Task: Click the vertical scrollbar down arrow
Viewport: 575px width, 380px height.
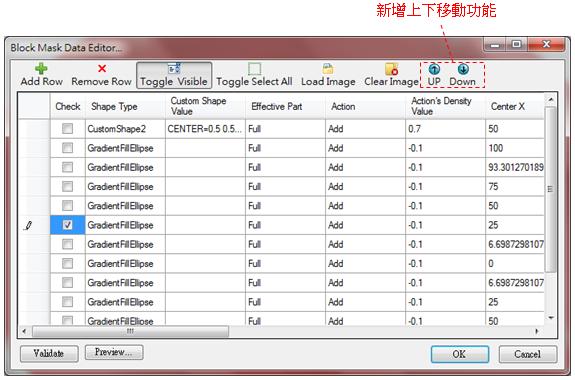Action: 550,318
